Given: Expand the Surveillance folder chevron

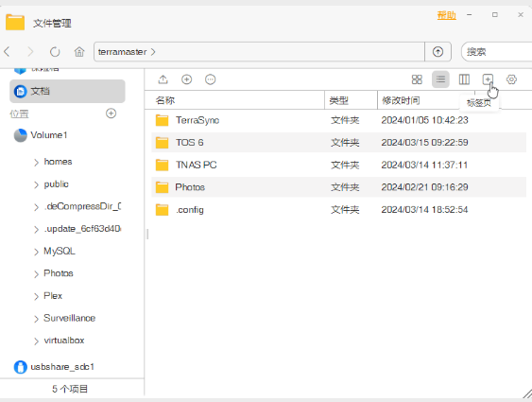Looking at the screenshot, I should click(x=36, y=319).
